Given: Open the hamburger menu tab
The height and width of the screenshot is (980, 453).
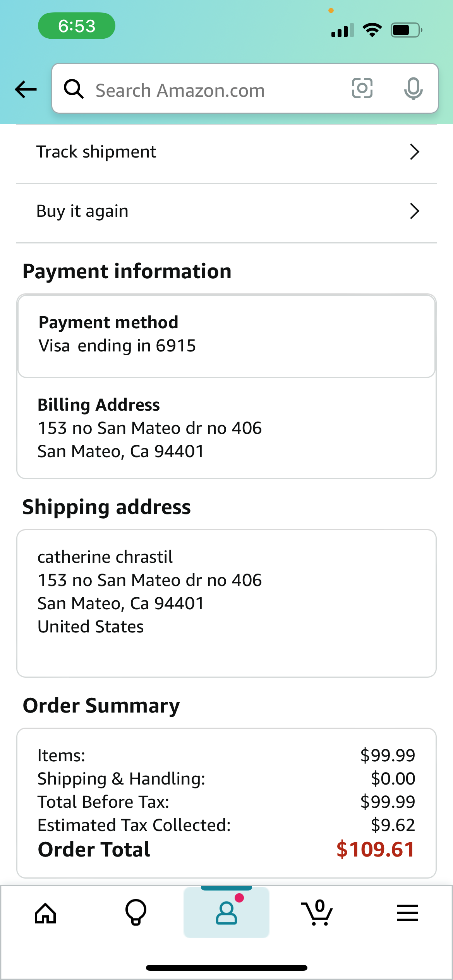Looking at the screenshot, I should click(408, 913).
